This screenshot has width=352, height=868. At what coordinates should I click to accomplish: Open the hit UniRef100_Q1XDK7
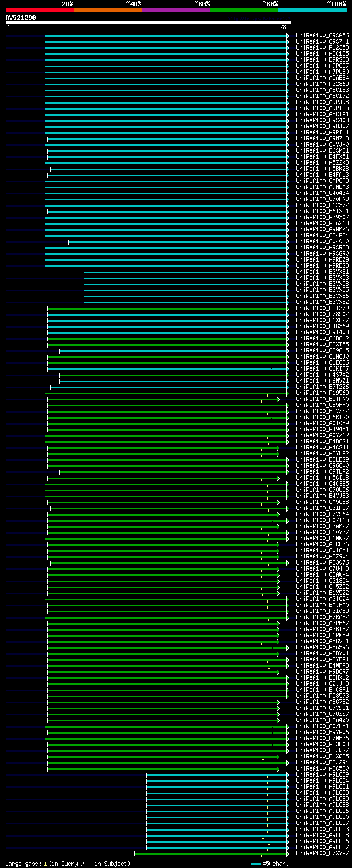[x=322, y=320]
